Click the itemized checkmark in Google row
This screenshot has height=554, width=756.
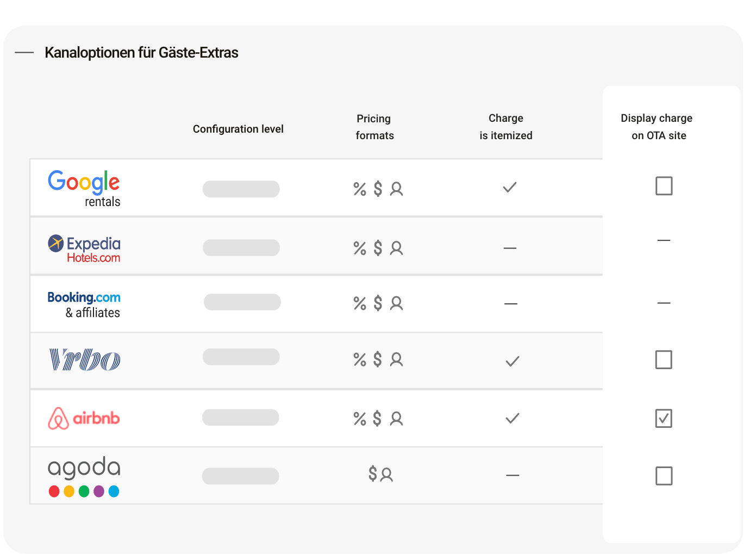[x=510, y=188]
